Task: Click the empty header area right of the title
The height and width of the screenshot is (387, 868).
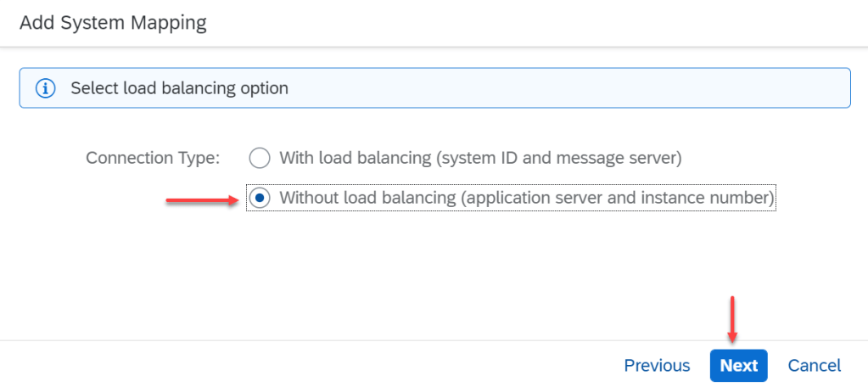Action: click(x=552, y=23)
